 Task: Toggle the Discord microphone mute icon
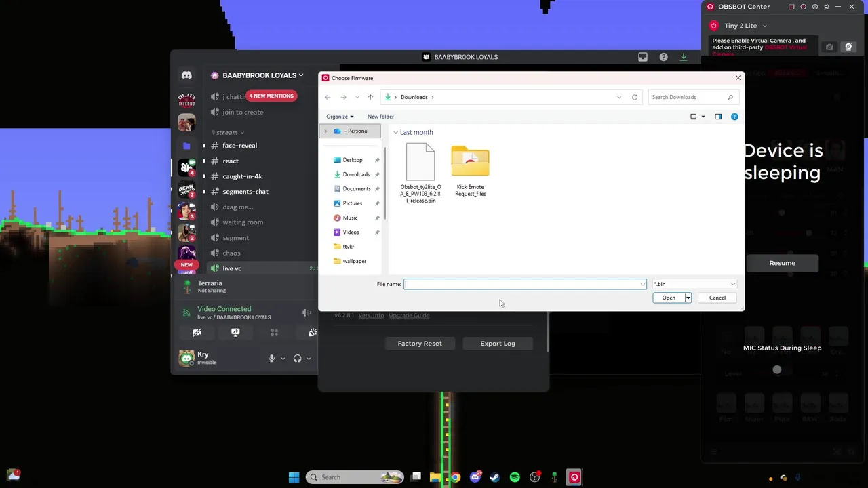tap(271, 359)
